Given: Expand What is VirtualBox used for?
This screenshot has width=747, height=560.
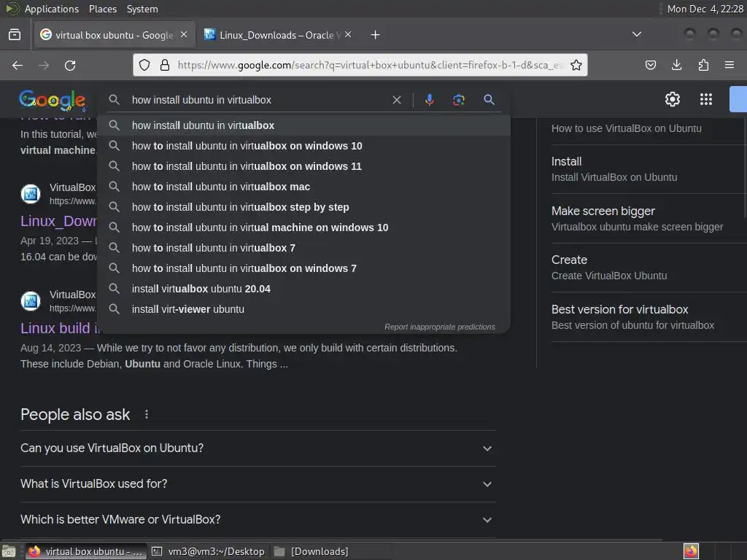Looking at the screenshot, I should pyautogui.click(x=258, y=484).
